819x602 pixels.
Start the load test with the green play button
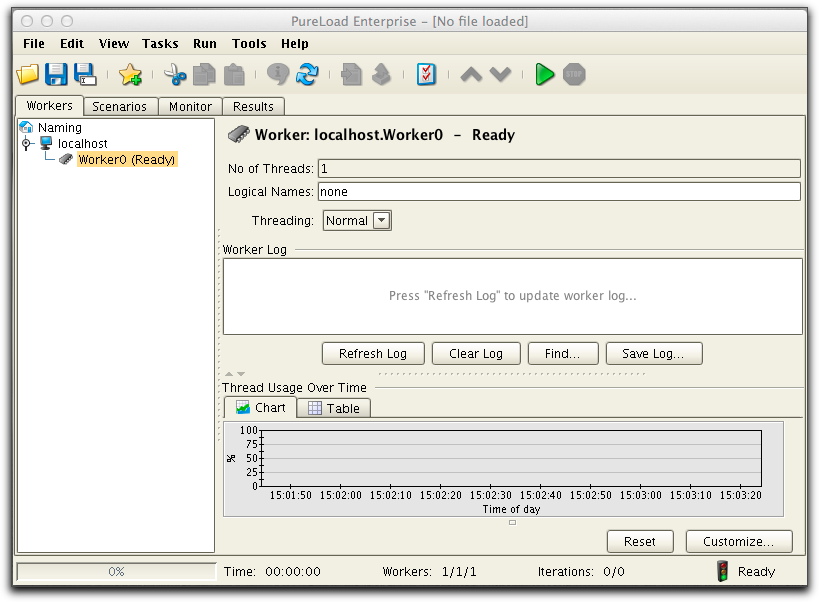(544, 74)
